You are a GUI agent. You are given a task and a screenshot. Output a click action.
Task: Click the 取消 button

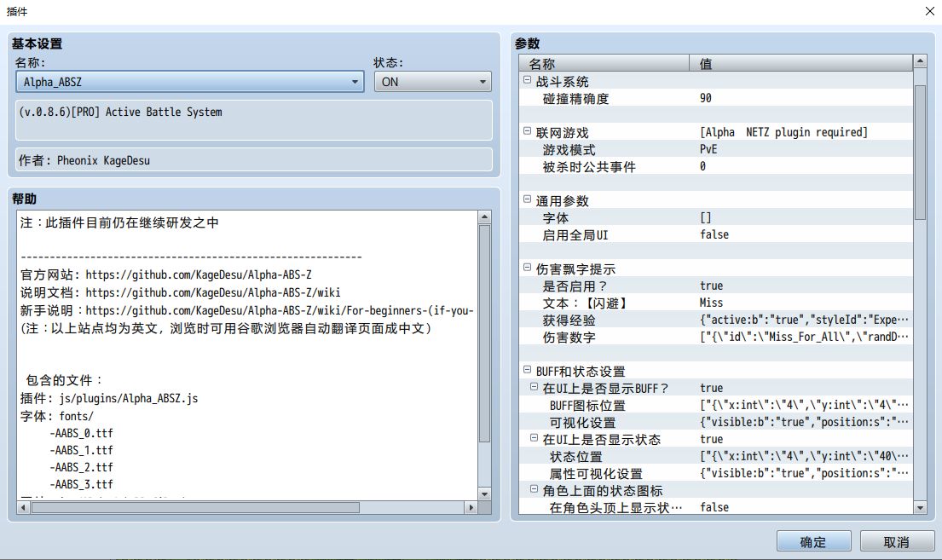pyautogui.click(x=897, y=541)
